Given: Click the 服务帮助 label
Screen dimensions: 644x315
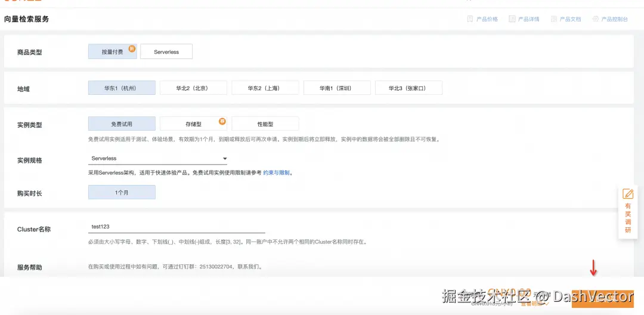Looking at the screenshot, I should [x=30, y=267].
